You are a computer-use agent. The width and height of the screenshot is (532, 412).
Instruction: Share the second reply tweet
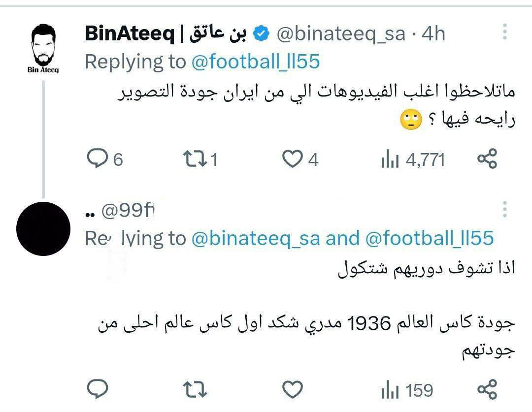point(488,389)
